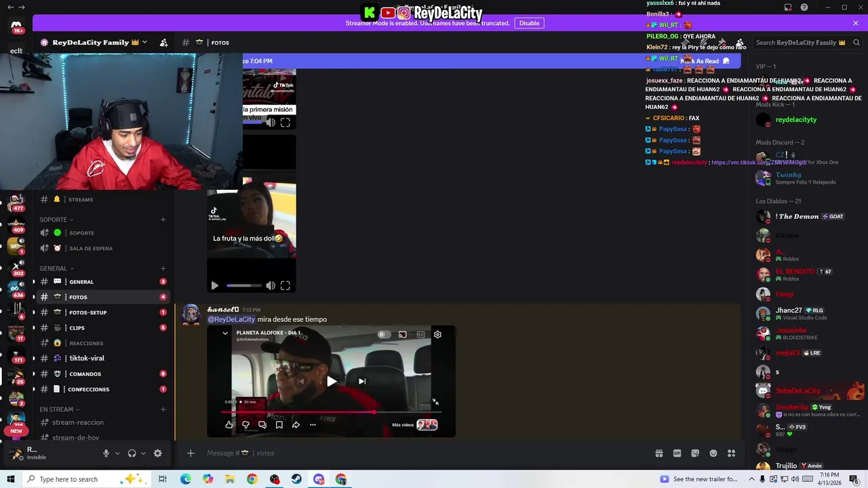Search ReyDeLaCity Family field
The height and width of the screenshot is (488, 868).
(x=808, y=42)
